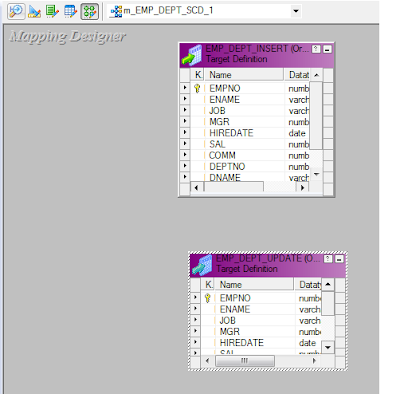Select ENAME port in EMP_DEPT_INSERT
This screenshot has width=400, height=394.
point(224,100)
